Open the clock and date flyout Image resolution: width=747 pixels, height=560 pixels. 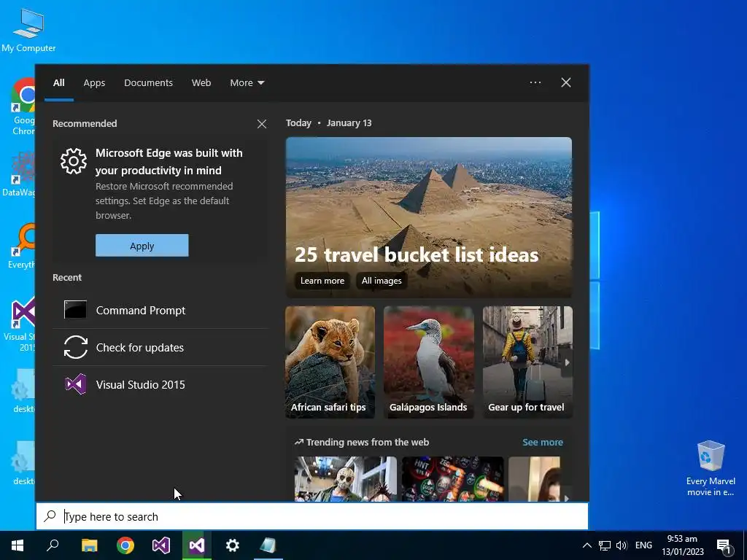[682, 545]
